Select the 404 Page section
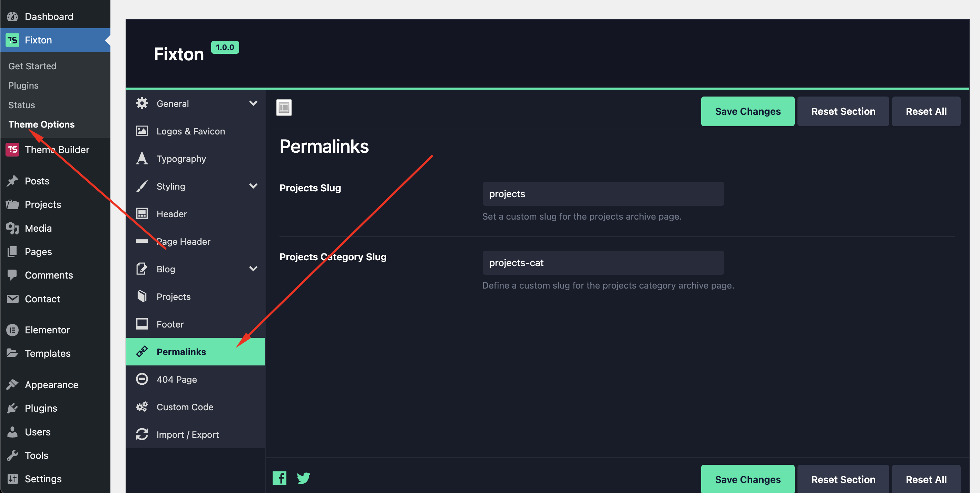Viewport: 980px width, 493px height. tap(177, 379)
